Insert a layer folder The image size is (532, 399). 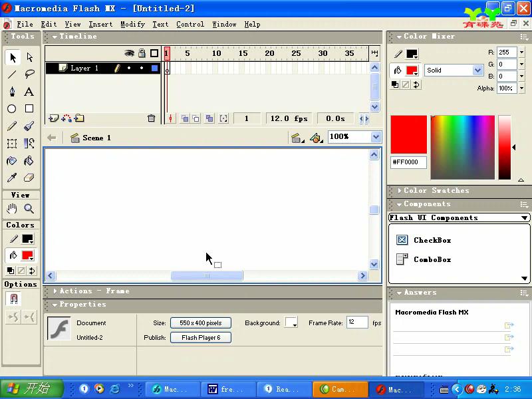(79, 118)
